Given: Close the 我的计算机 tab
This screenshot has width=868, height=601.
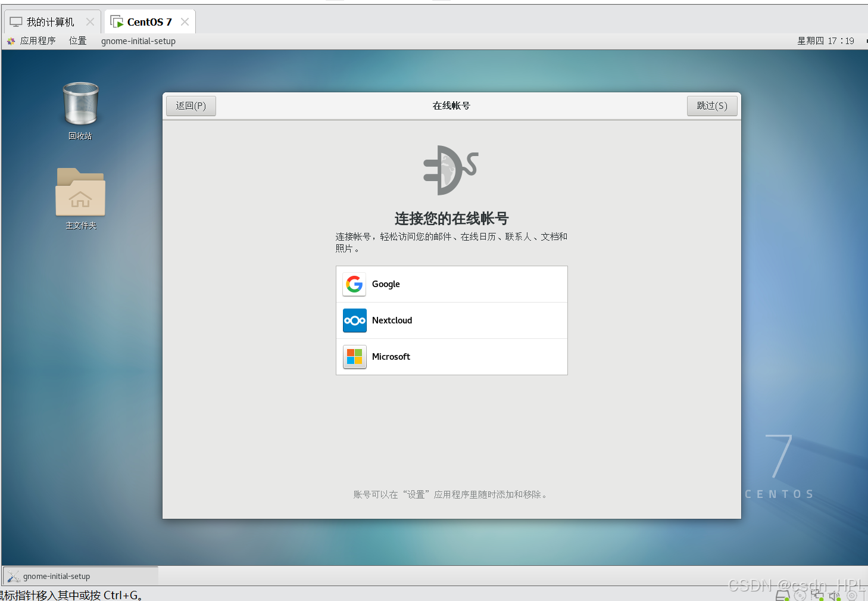Looking at the screenshot, I should point(90,21).
